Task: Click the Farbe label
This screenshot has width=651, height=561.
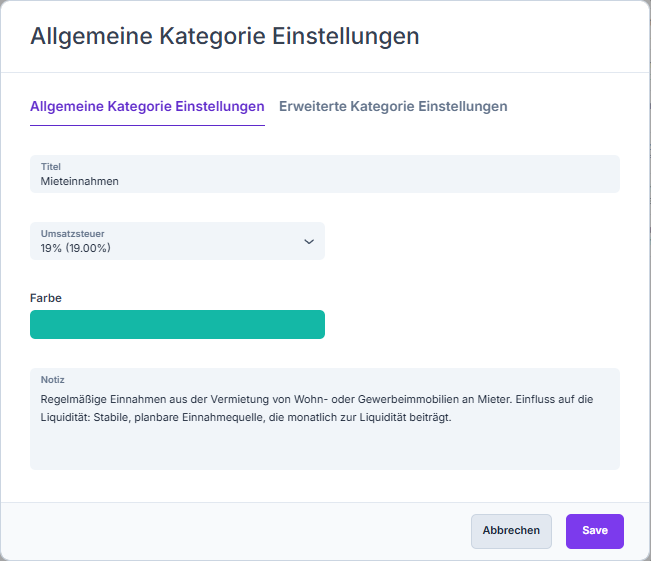Action: 47,297
